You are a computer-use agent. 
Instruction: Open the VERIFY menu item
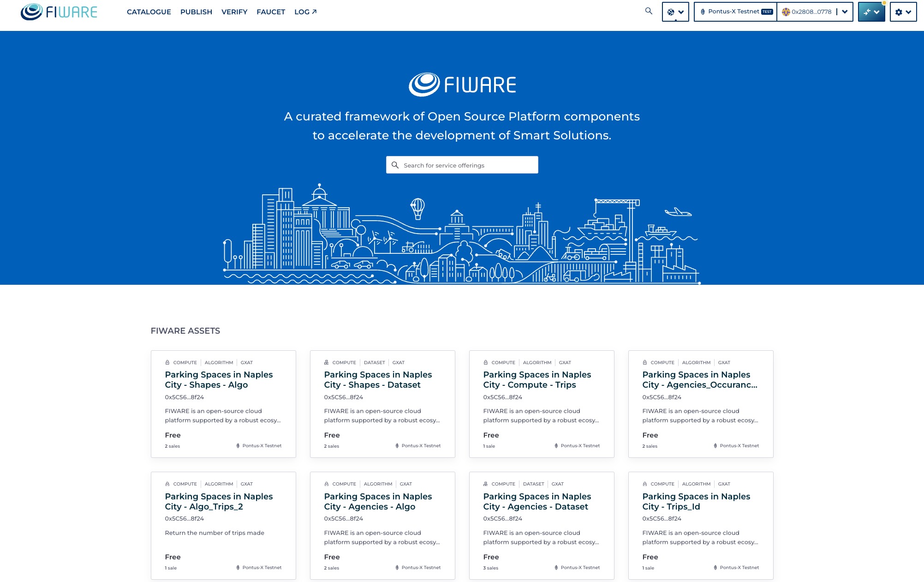pyautogui.click(x=234, y=12)
